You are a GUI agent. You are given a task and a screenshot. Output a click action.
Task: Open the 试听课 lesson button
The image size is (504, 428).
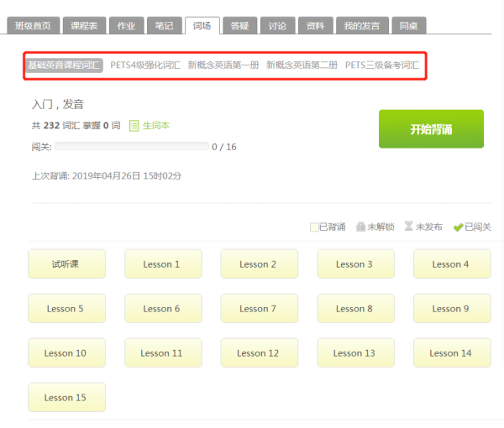pos(67,264)
